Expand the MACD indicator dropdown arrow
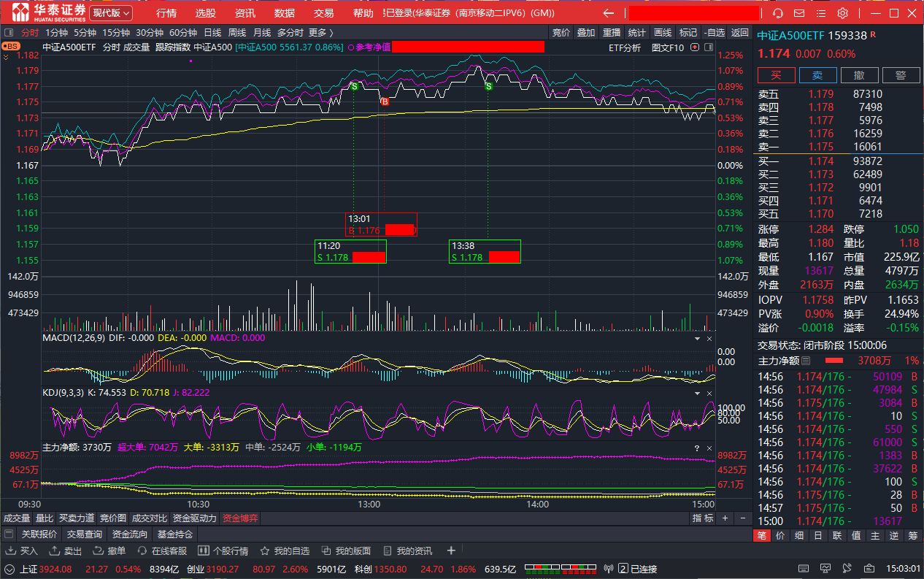This screenshot has height=579, width=924. [x=696, y=339]
